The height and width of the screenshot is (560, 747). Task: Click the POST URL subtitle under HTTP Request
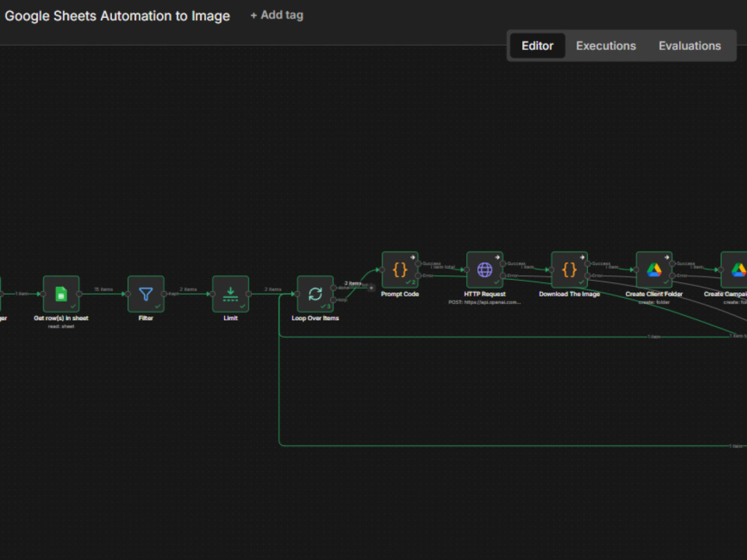tap(485, 302)
